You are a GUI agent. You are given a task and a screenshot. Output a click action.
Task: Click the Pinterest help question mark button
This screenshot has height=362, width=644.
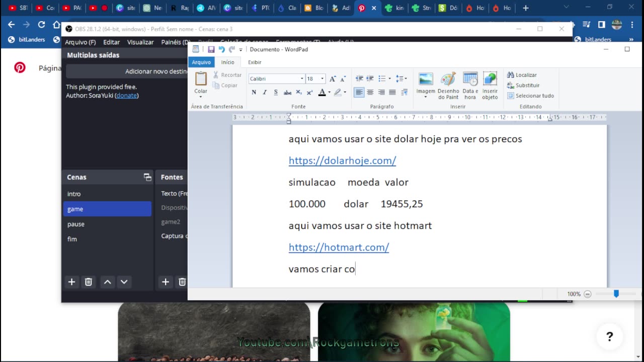[609, 337]
